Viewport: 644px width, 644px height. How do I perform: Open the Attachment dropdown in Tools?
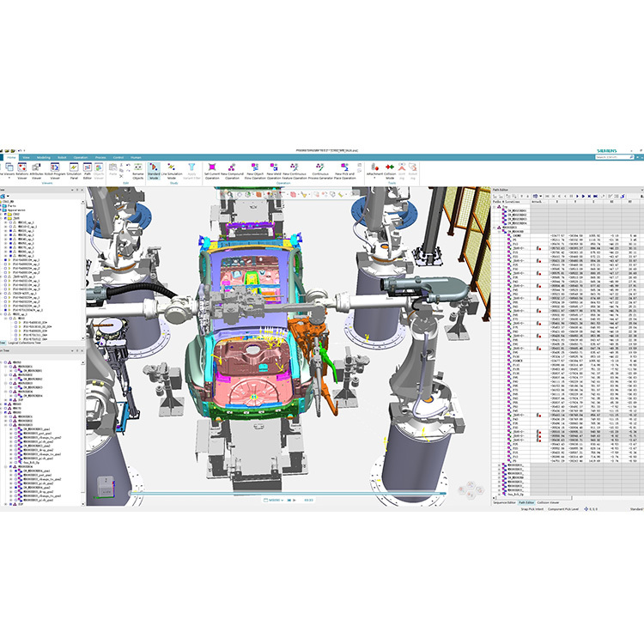click(374, 169)
